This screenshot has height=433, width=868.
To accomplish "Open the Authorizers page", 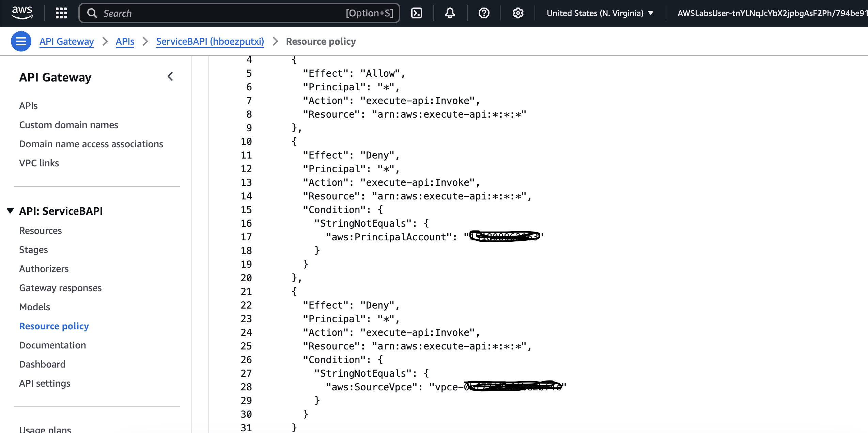I will coord(44,269).
